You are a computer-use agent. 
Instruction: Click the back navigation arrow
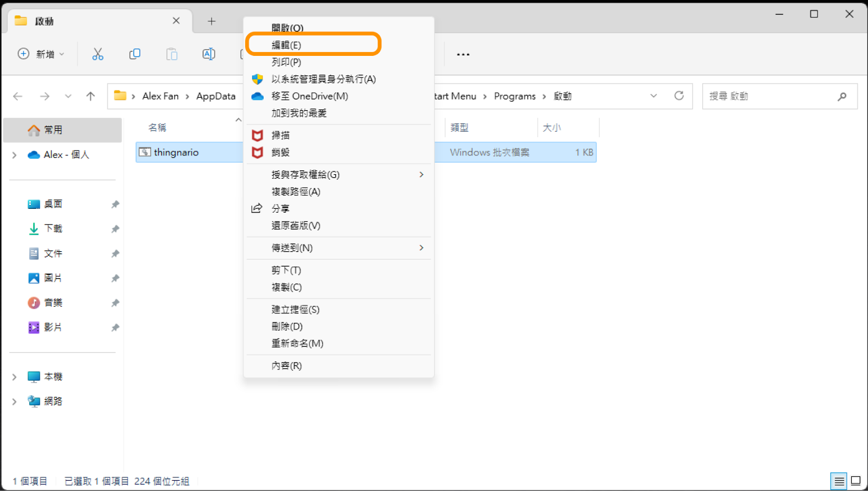17,96
